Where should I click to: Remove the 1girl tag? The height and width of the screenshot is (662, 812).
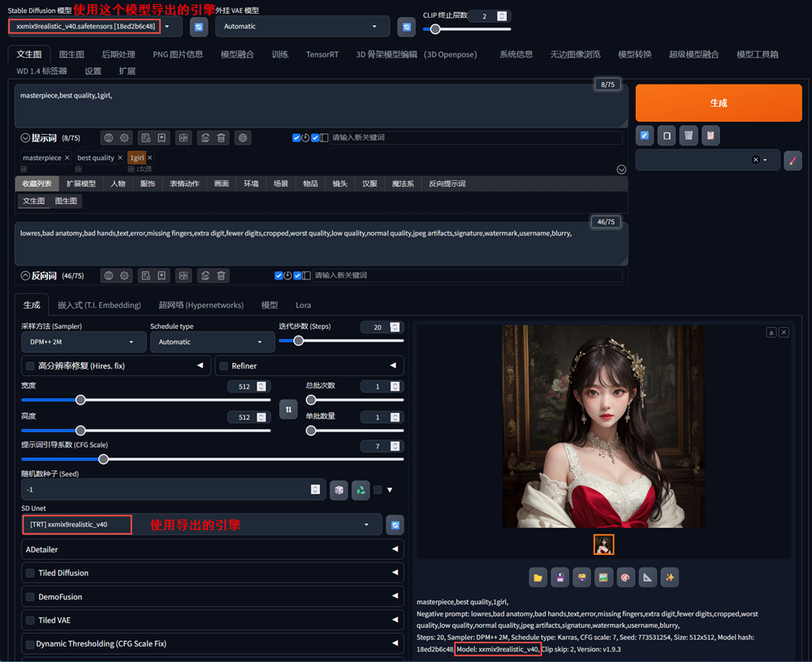click(149, 158)
